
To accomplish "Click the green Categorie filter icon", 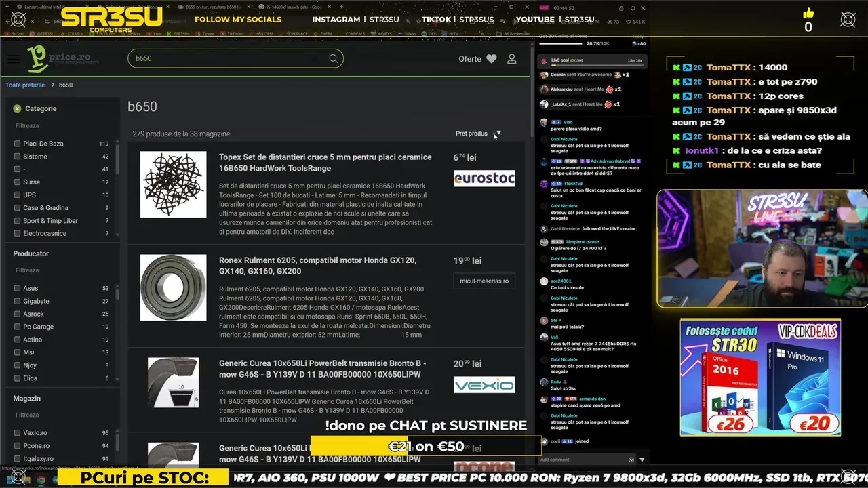I will [x=17, y=108].
